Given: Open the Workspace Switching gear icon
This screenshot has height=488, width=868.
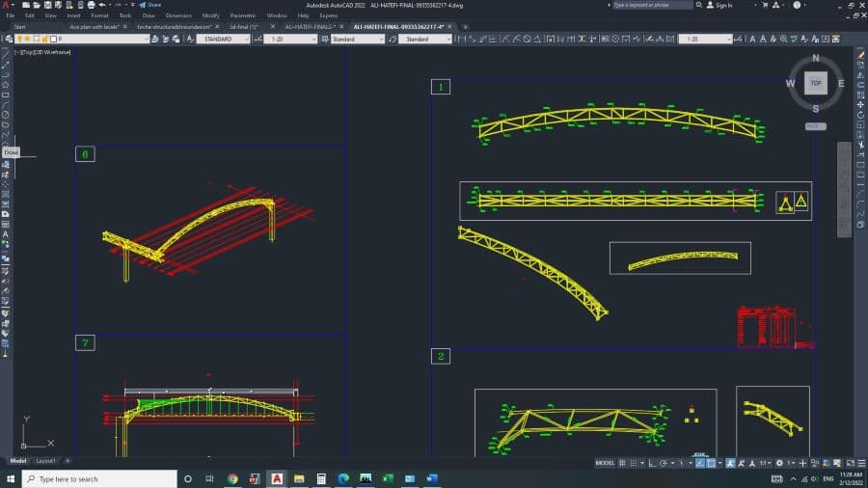Looking at the screenshot, I should pyautogui.click(x=779, y=463).
